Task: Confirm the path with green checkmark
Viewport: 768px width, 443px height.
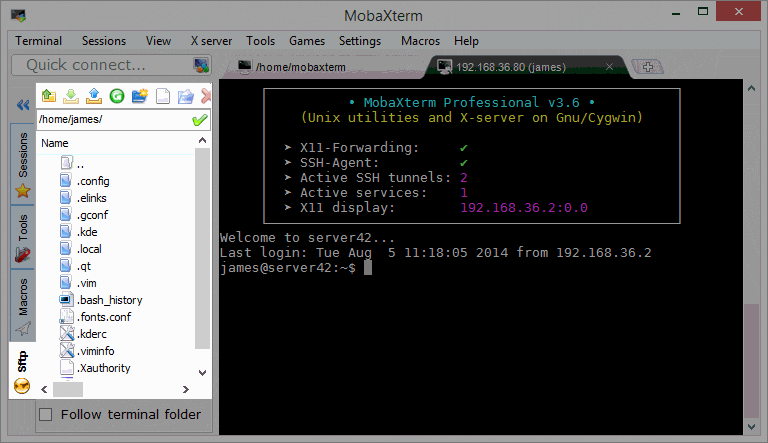Action: point(199,120)
